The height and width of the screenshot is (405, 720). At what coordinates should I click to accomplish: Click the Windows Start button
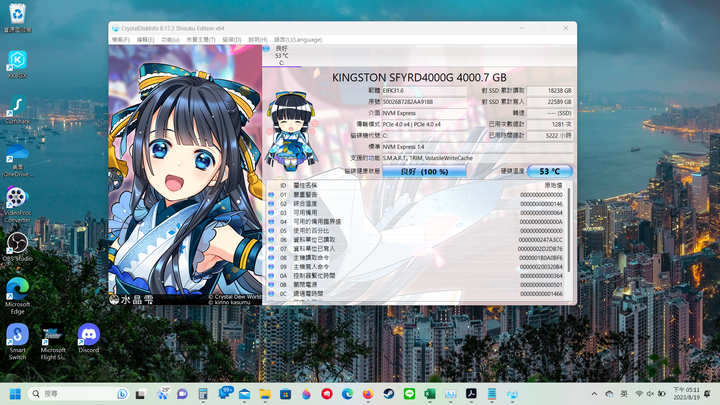tap(15, 394)
